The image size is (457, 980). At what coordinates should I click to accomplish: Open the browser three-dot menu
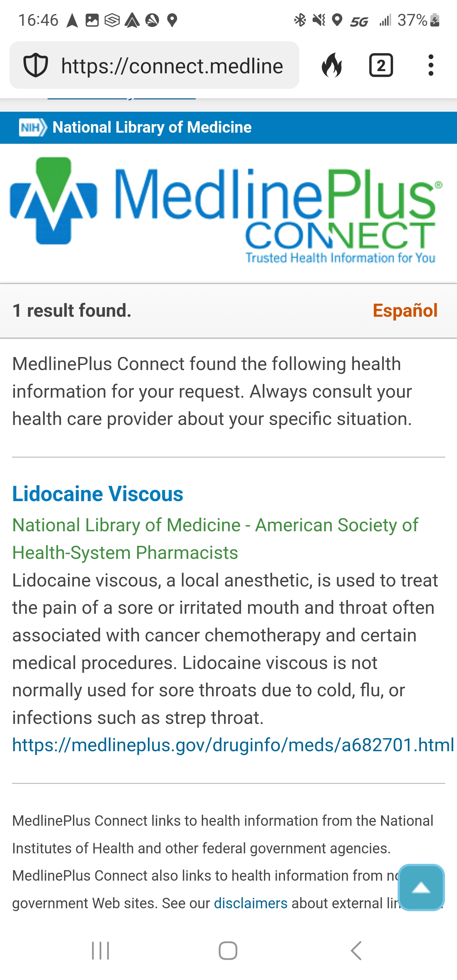[431, 65]
